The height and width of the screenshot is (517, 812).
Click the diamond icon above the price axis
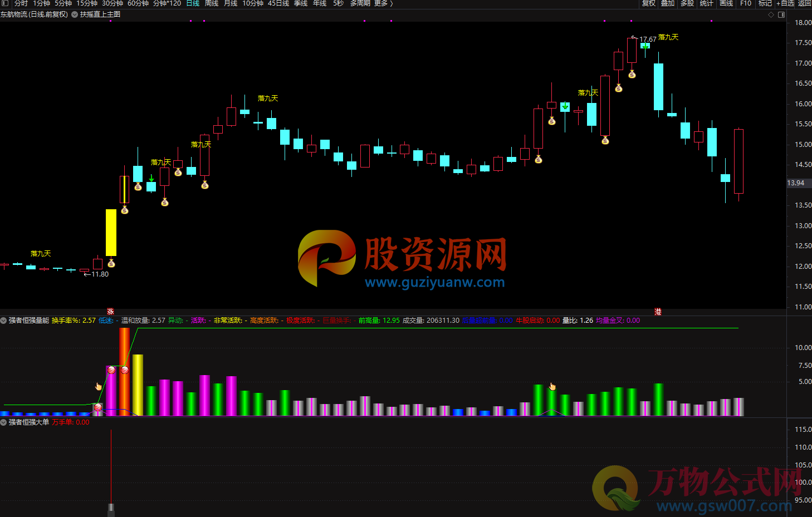pyautogui.click(x=771, y=14)
